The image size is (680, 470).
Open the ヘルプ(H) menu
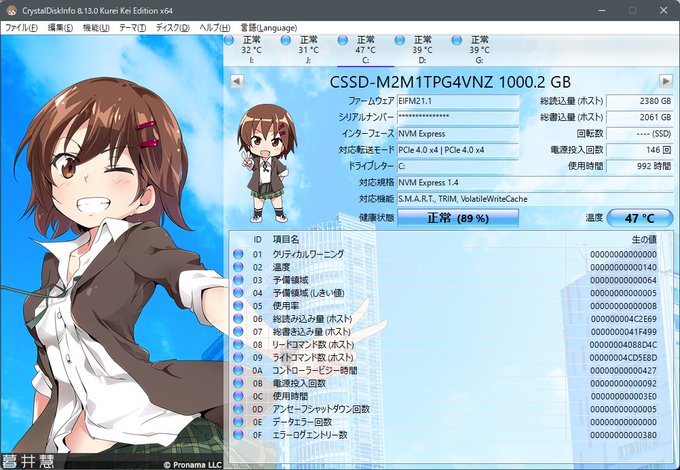tap(214, 28)
